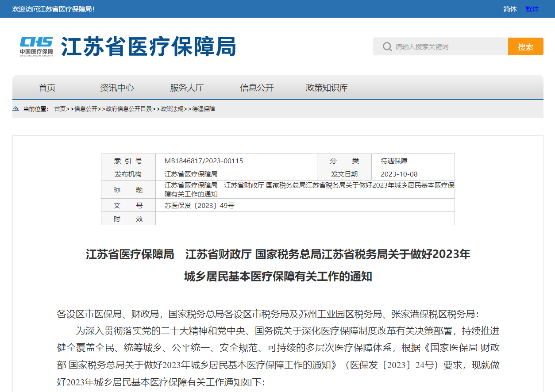Screen dimensions: 555x392
Task: Switch to 简体 simplified Chinese
Action: point(510,9)
